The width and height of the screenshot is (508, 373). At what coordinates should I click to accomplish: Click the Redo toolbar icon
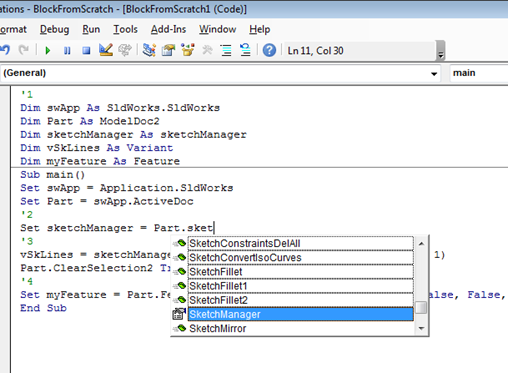pyautogui.click(x=24, y=50)
